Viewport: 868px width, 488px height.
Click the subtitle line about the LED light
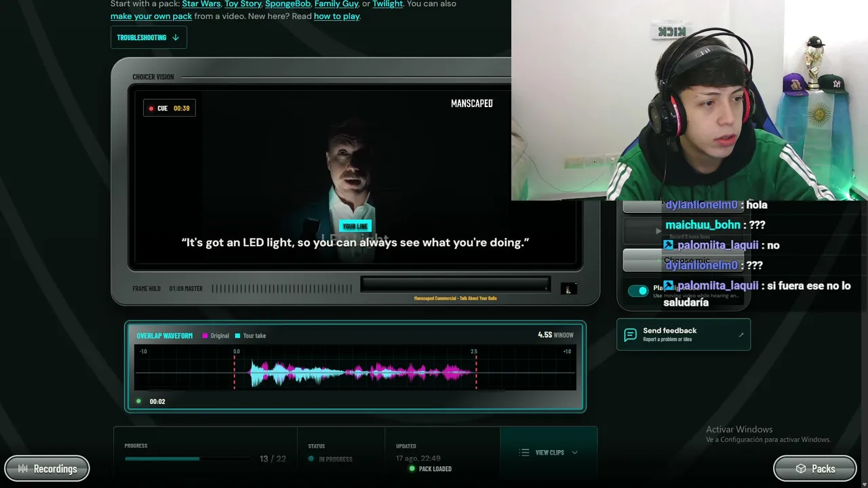[x=355, y=243]
